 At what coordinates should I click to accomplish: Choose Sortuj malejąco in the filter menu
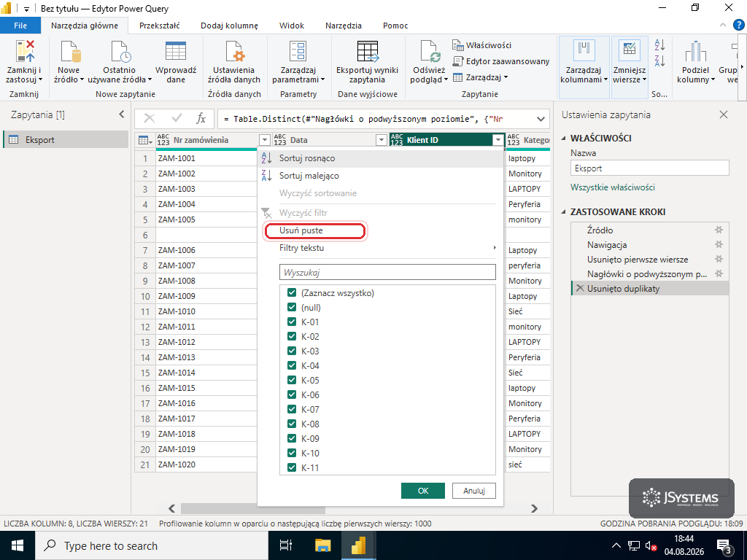[x=381, y=176]
